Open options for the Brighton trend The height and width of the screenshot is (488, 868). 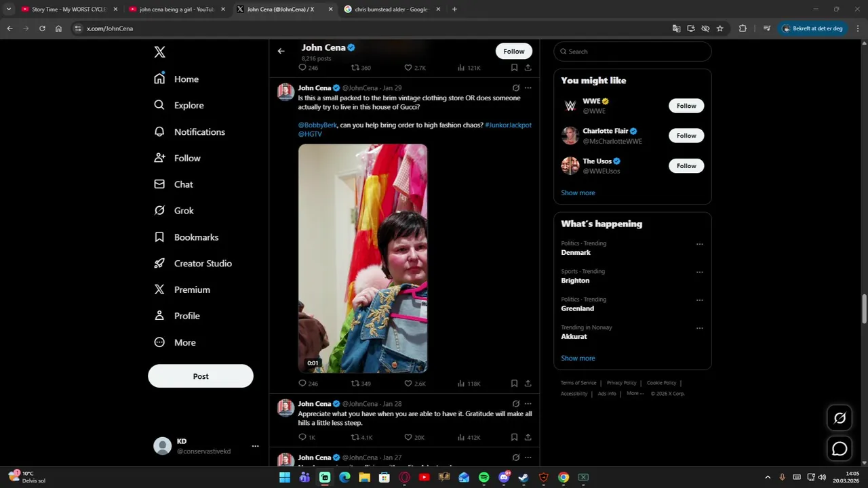[699, 272]
